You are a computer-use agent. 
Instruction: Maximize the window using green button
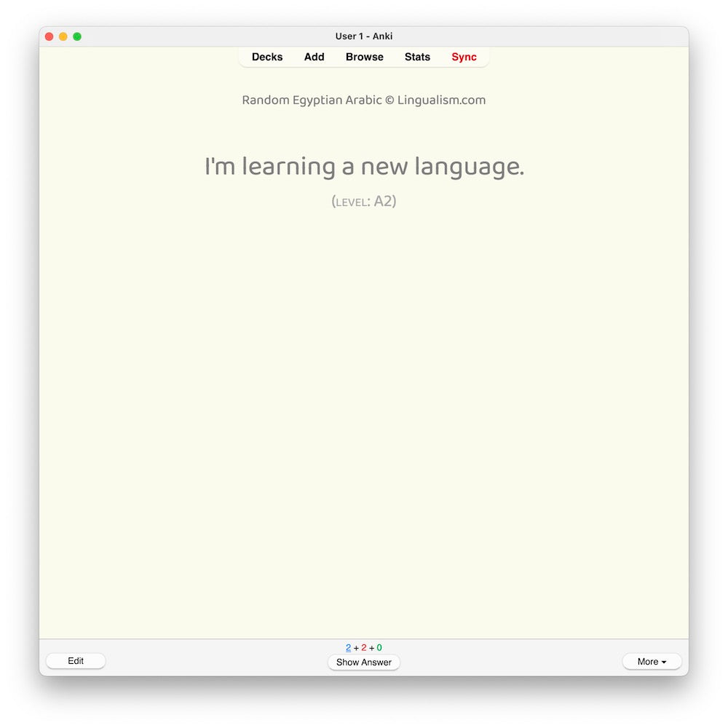click(x=77, y=36)
